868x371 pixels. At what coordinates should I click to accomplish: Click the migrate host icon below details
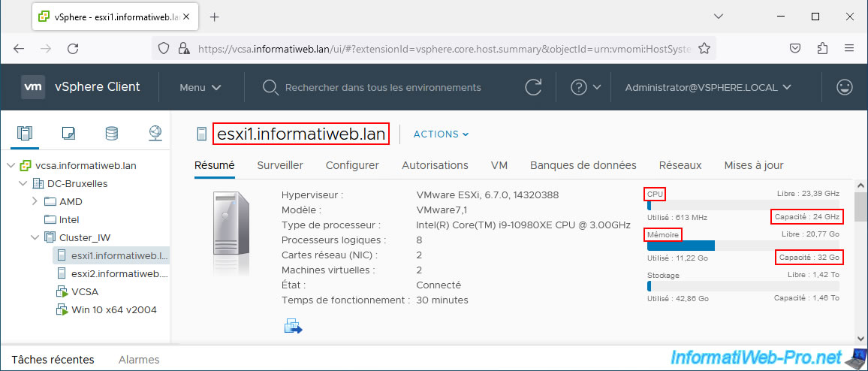[x=292, y=326]
